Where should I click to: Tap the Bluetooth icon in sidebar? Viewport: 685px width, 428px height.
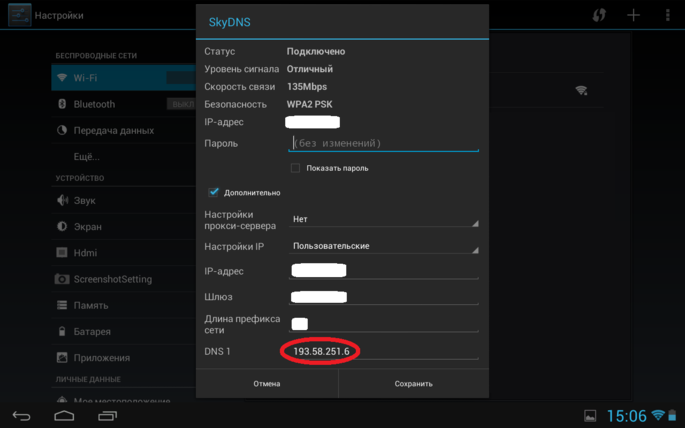(62, 104)
